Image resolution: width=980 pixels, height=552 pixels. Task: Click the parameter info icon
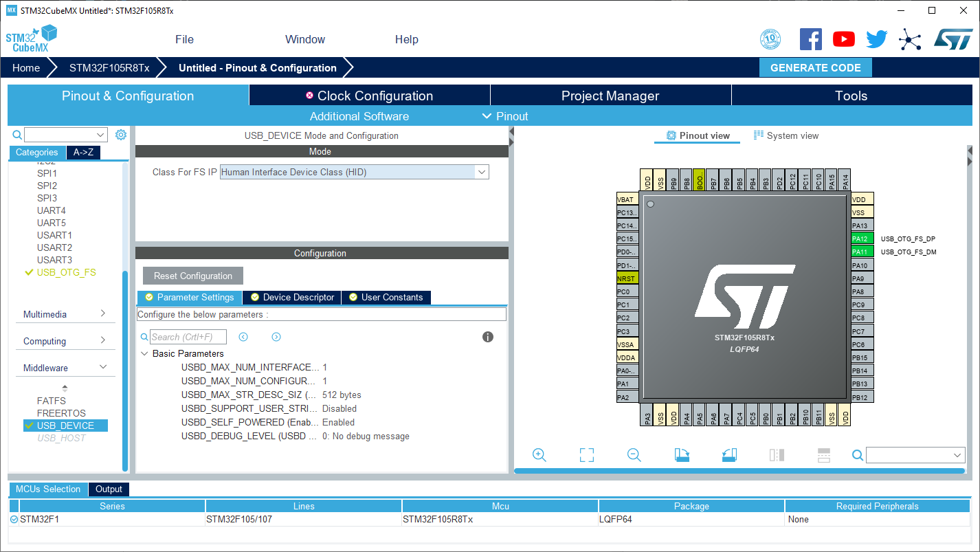point(488,337)
